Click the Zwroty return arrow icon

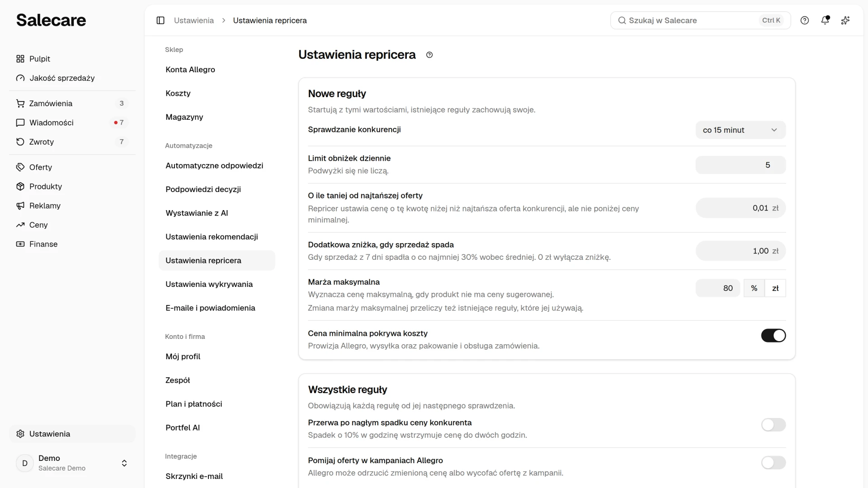point(20,142)
